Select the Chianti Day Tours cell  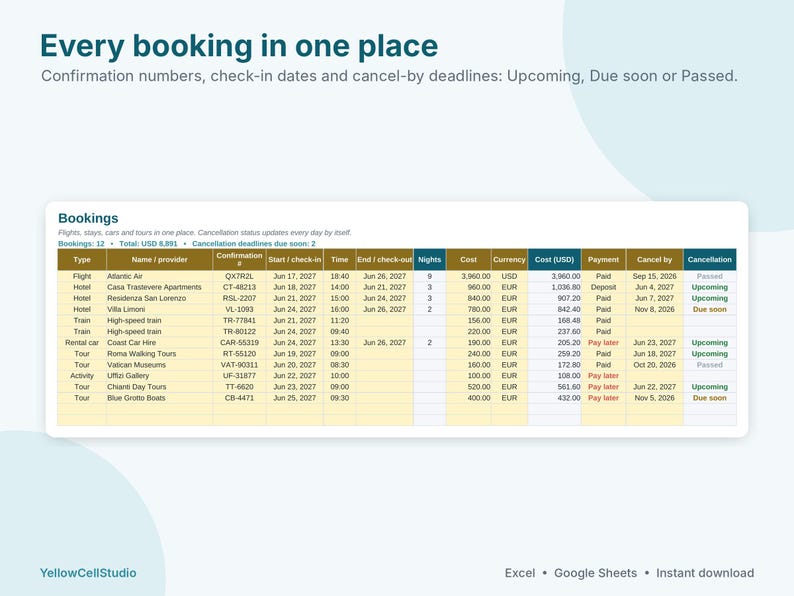tap(160, 387)
